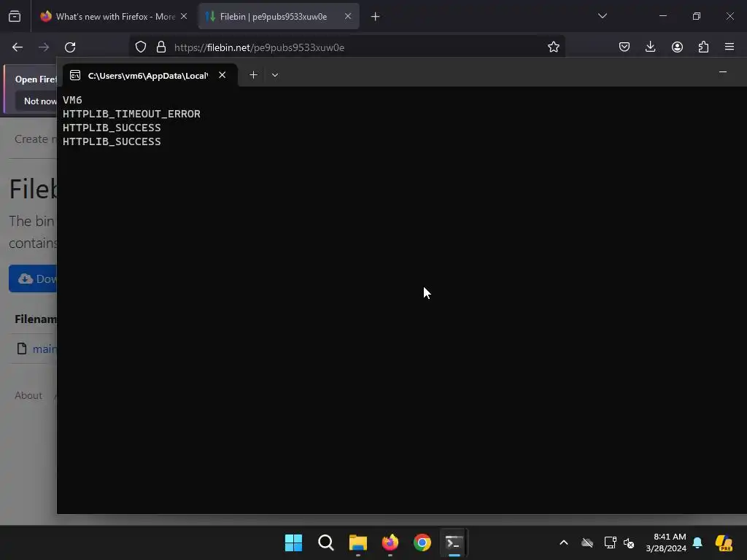Screen dimensions: 747x560
Task: Click the Filebin file document icon
Action: [22, 349]
